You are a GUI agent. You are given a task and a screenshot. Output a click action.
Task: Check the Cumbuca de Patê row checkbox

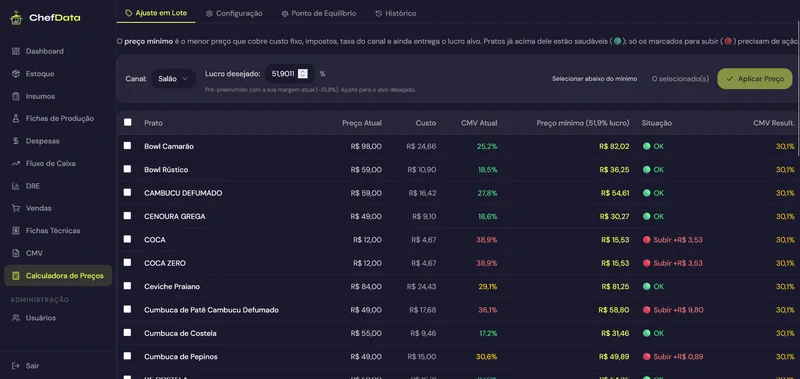click(128, 309)
